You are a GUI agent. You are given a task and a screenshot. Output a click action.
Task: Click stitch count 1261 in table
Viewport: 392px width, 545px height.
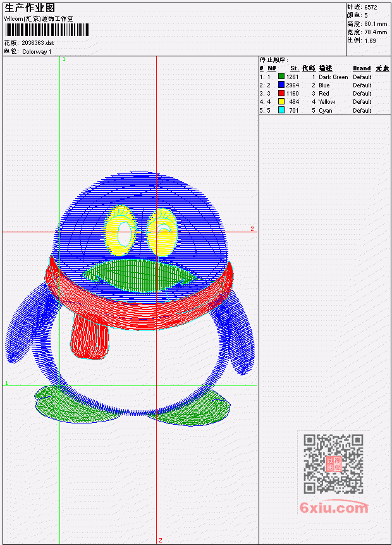point(292,77)
